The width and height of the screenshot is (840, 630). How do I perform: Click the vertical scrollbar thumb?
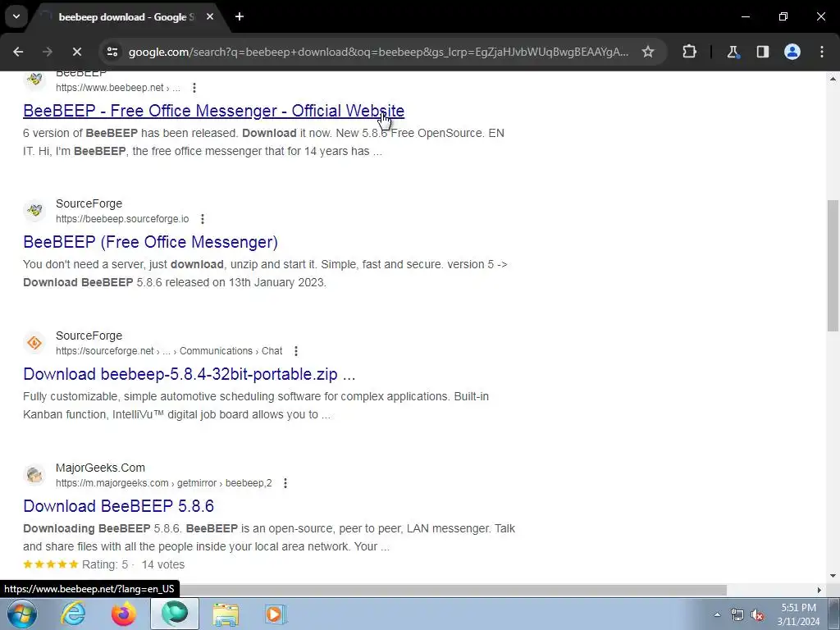(833, 266)
